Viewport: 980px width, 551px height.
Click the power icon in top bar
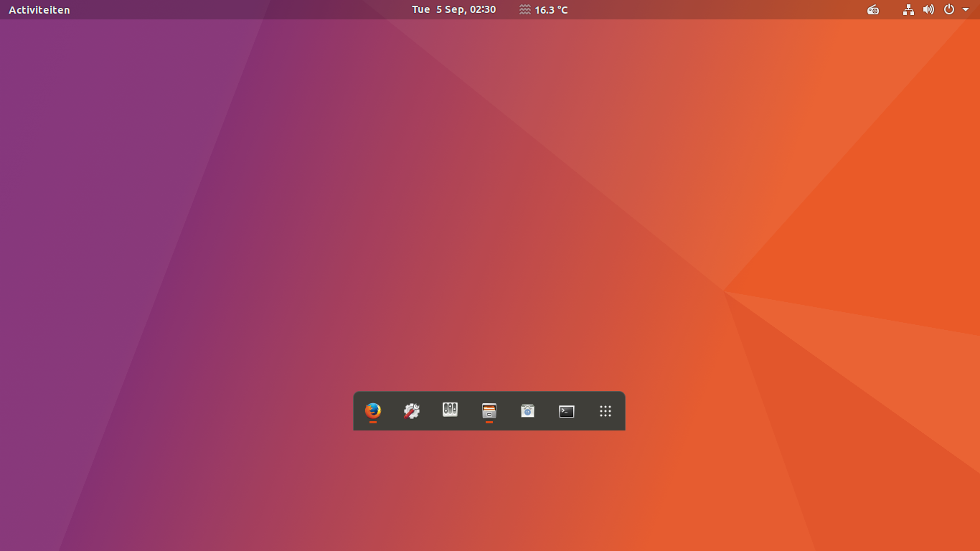949,9
